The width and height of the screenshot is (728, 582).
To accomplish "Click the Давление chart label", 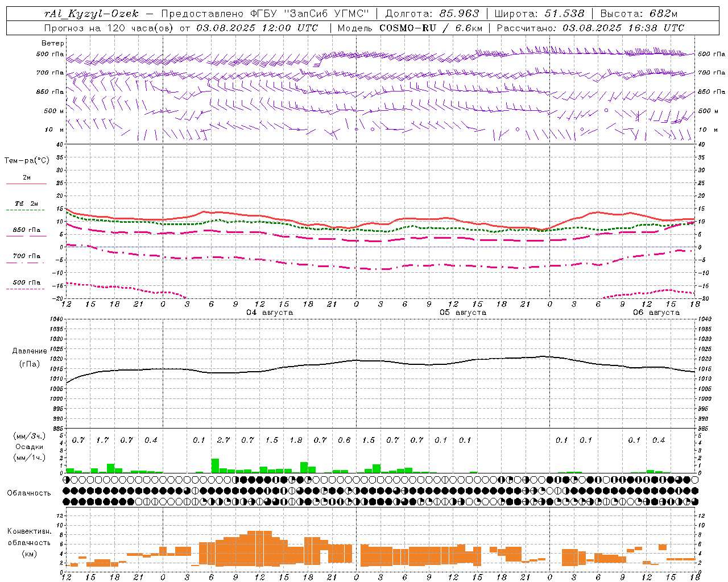I will point(28,351).
